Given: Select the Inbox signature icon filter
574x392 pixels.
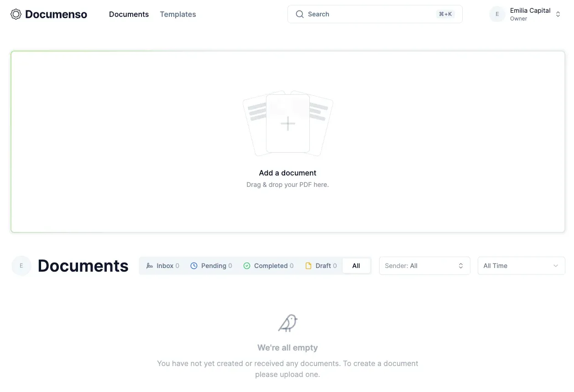Looking at the screenshot, I should tap(150, 266).
